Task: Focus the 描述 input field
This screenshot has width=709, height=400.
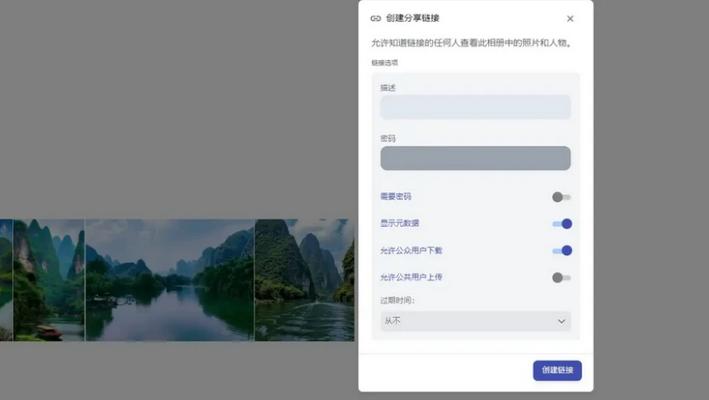Action: (x=475, y=107)
